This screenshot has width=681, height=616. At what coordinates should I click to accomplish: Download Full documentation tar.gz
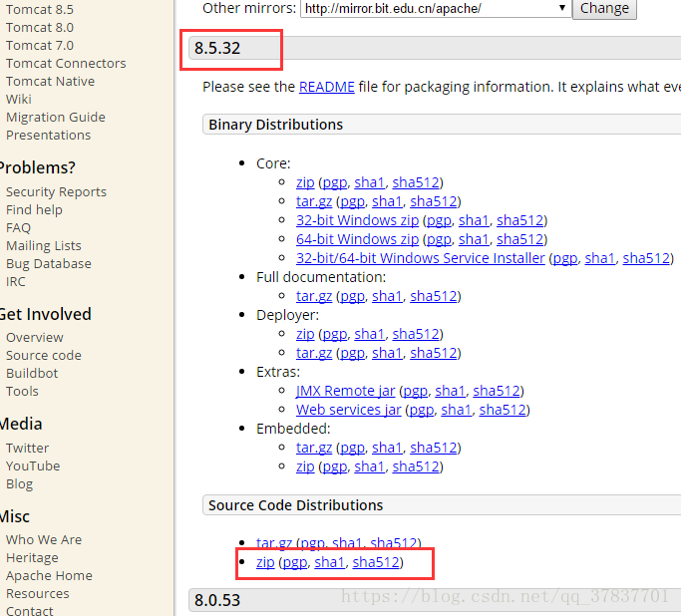tap(314, 296)
